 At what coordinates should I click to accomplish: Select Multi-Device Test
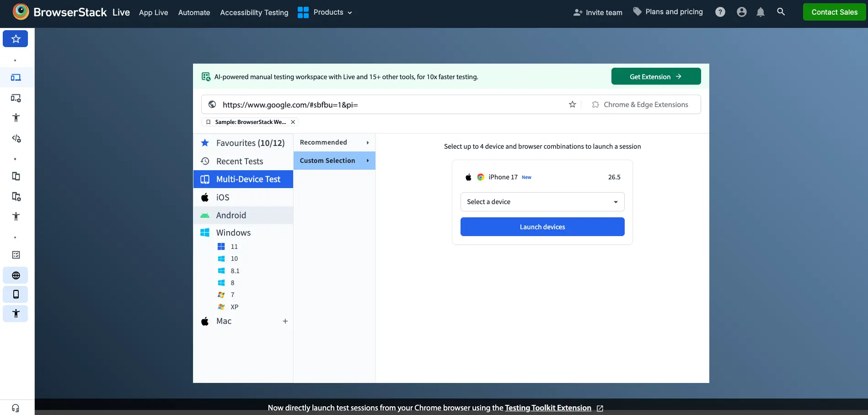243,179
